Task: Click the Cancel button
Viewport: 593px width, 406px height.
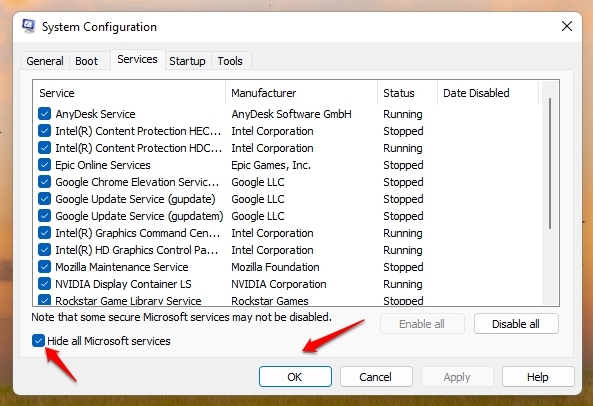Action: pyautogui.click(x=376, y=377)
